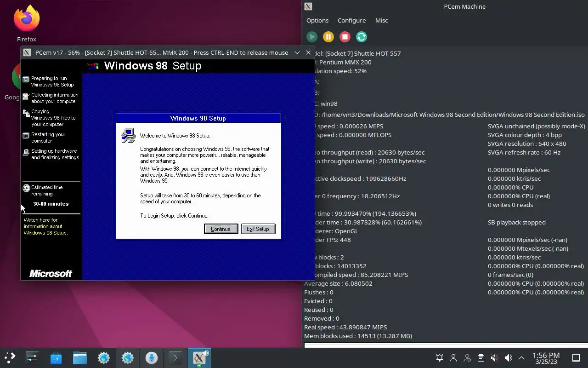Click the tray icon of a user with a badge
The image size is (588, 368).
point(467,358)
